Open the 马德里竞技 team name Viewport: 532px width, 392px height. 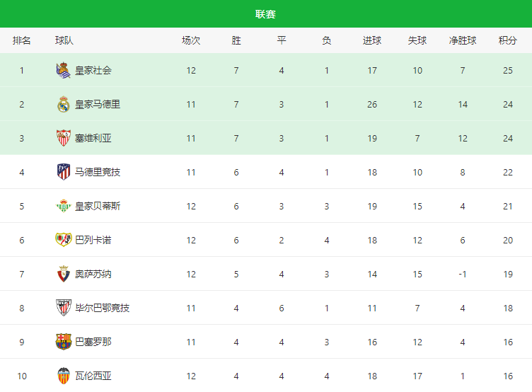coord(98,172)
